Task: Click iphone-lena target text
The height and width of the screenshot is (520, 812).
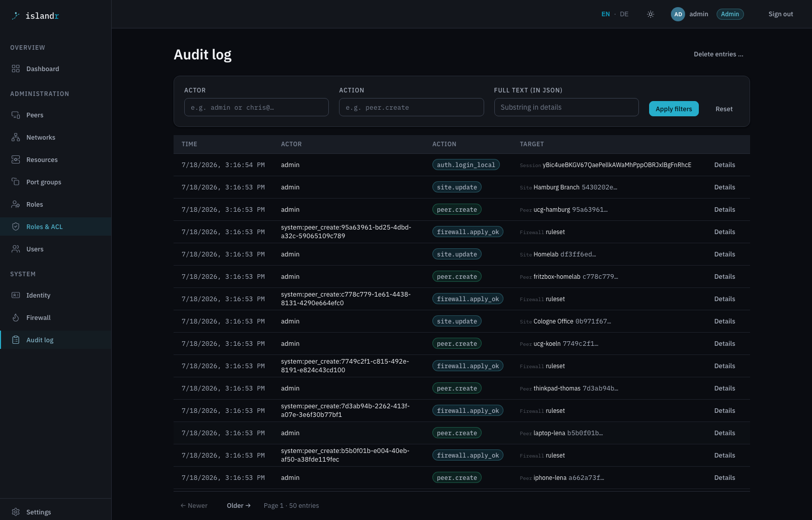Action: tap(550, 478)
